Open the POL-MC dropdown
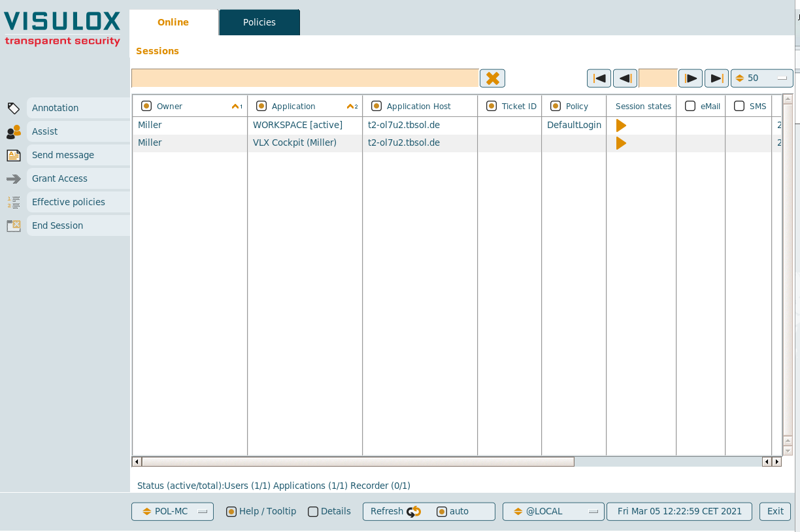The height and width of the screenshot is (532, 800). click(173, 512)
